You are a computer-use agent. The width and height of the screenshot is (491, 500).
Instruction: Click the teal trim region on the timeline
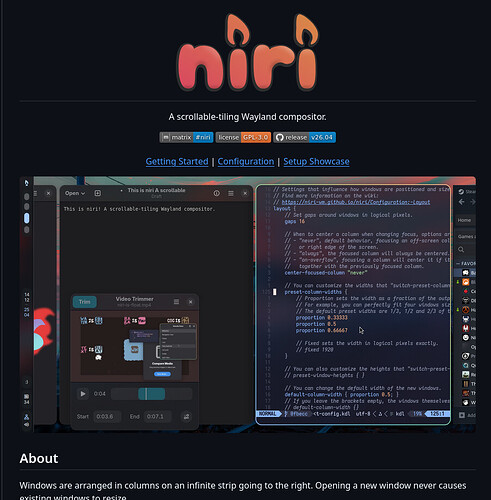pyautogui.click(x=152, y=394)
